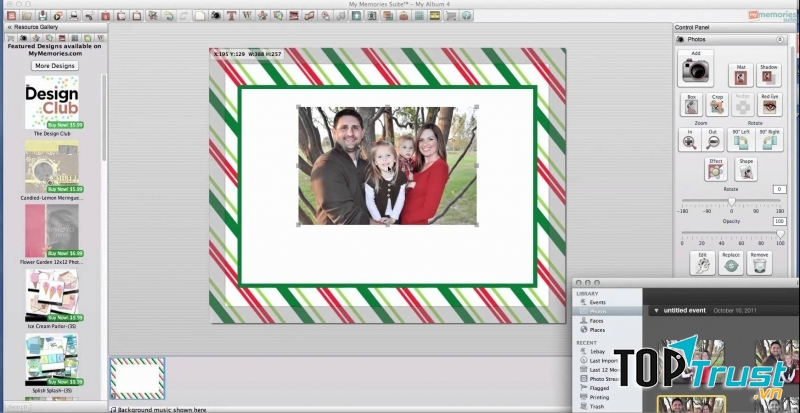Click the Print toolbar icon
The width and height of the screenshot is (800, 413).
74,16
